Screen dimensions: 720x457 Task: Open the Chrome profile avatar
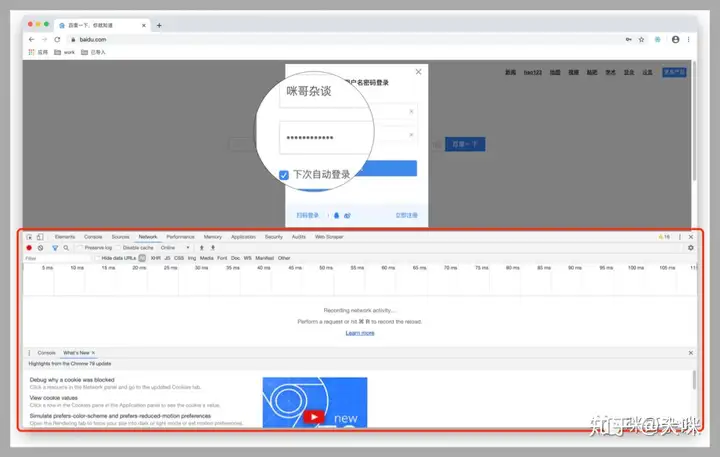click(675, 39)
